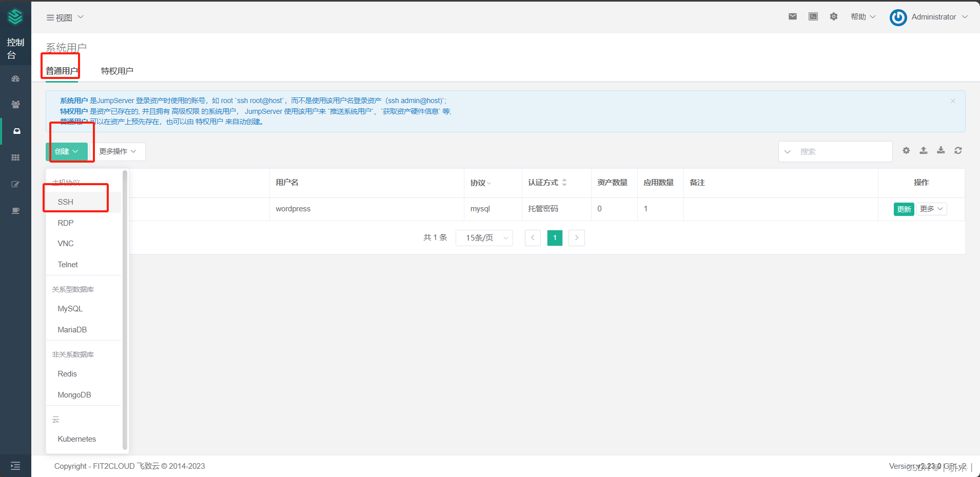The image size is (980, 477).
Task: Choose Kubernetes from create menu
Action: tap(84, 439)
